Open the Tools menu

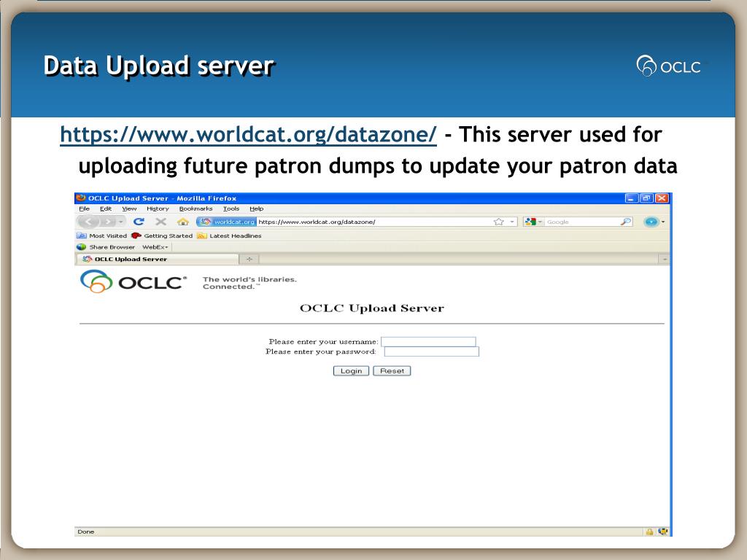click(x=231, y=209)
